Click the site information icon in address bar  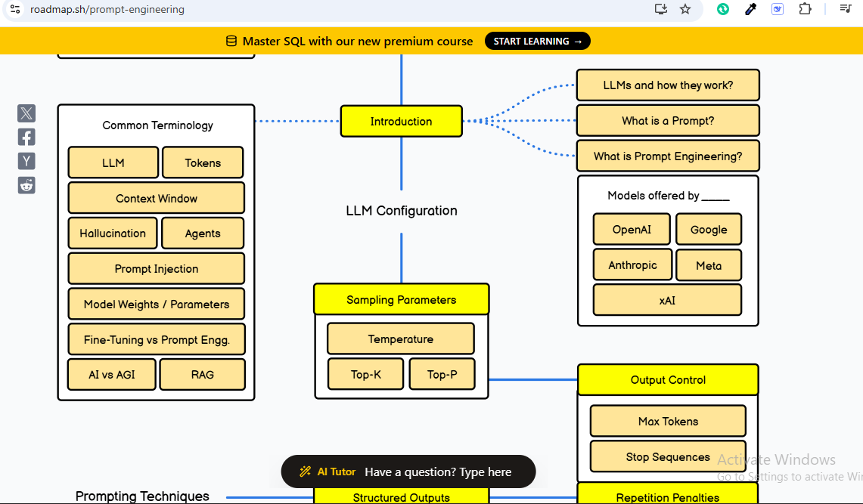pyautogui.click(x=15, y=9)
